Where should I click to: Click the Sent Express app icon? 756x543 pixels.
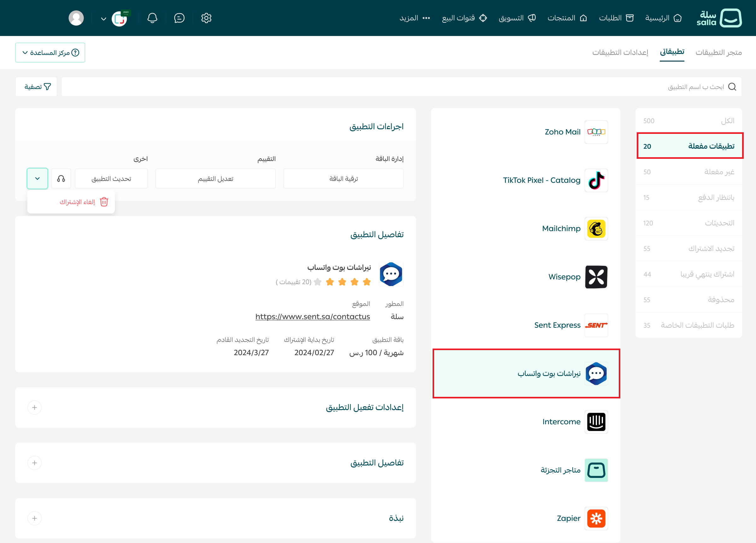pos(596,325)
